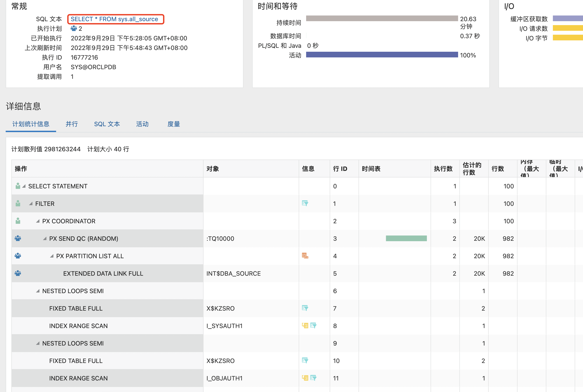
Task: Open the SQL 文本 tab
Action: pos(107,124)
